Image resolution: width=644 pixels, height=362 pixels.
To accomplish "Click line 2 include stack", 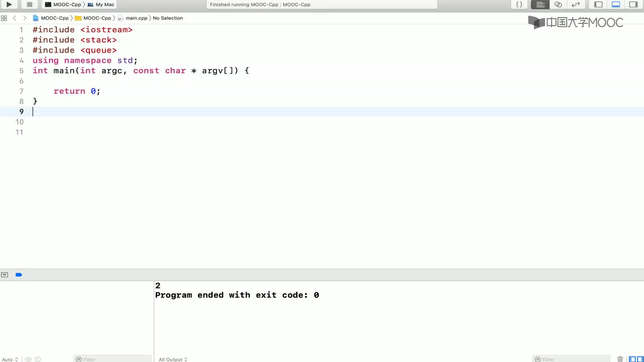I will [74, 40].
